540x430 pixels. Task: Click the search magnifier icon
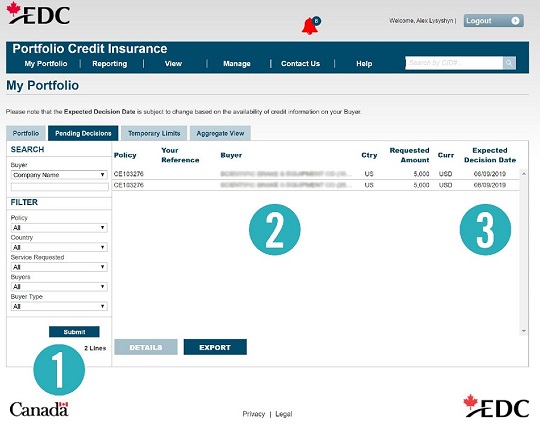(x=509, y=63)
